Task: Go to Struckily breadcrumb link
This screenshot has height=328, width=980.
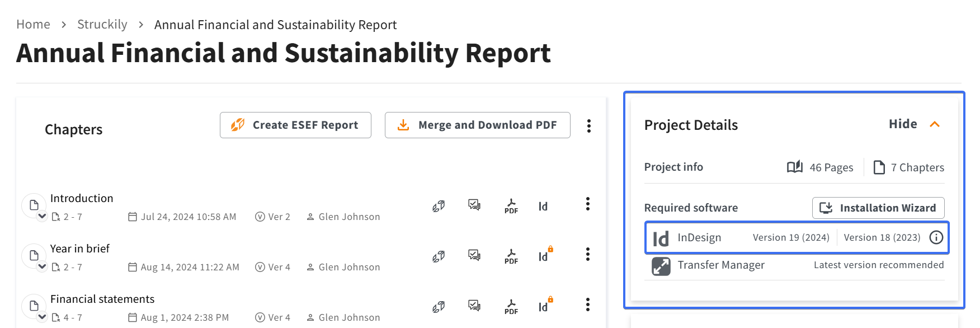Action: (102, 25)
